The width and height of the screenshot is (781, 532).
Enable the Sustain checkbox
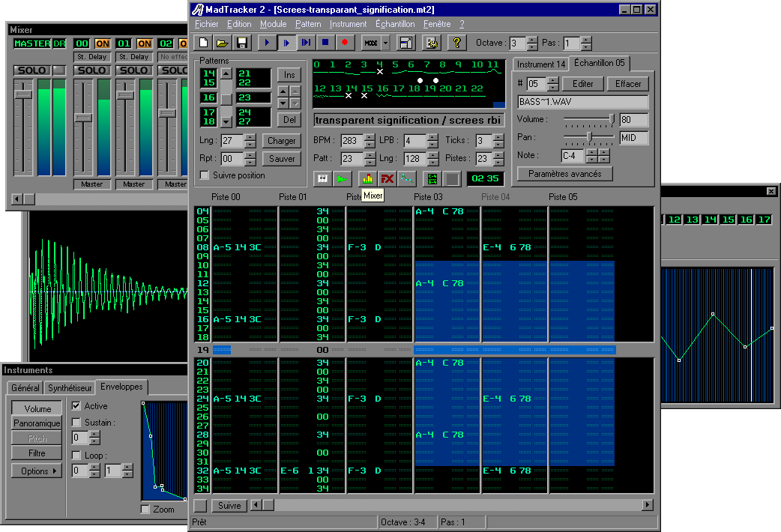click(76, 423)
